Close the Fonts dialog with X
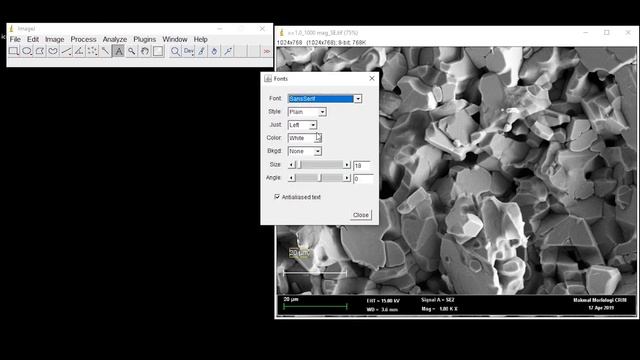The height and width of the screenshot is (360, 640). pyautogui.click(x=371, y=78)
